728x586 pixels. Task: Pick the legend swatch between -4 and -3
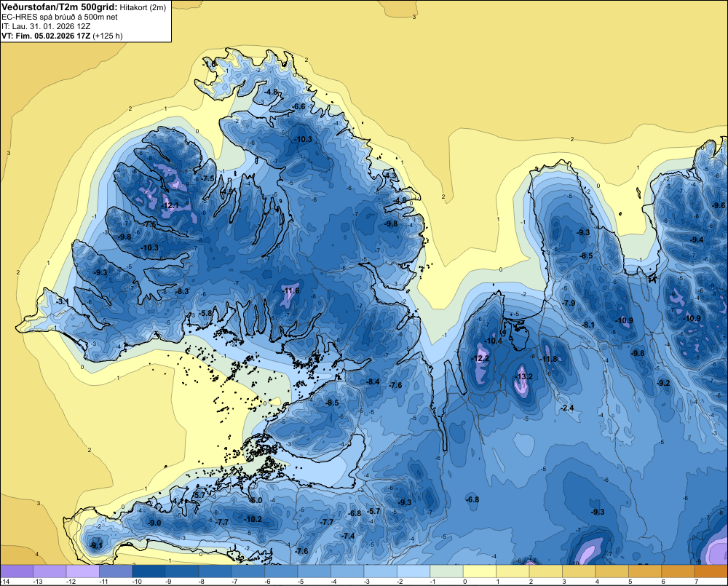click(x=348, y=571)
